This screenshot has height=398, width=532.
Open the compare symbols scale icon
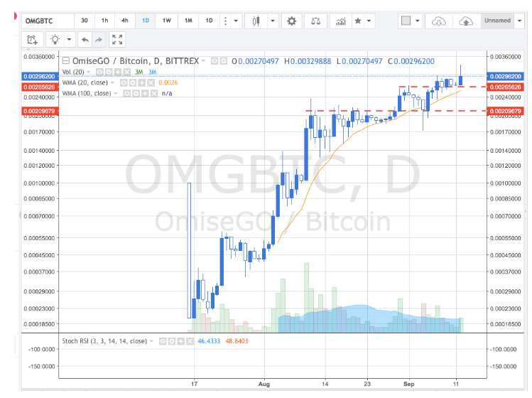pyautogui.click(x=317, y=21)
